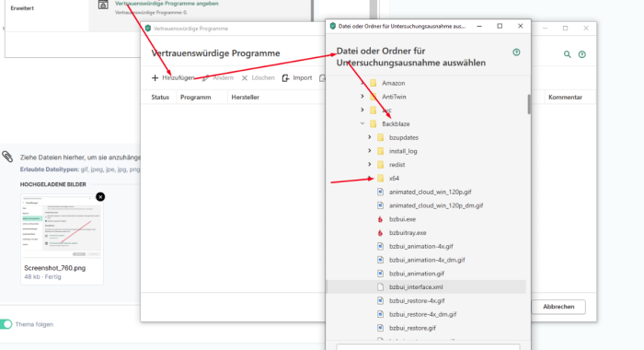Select the redist folder
This screenshot has width=644, height=350.
coord(397,165)
